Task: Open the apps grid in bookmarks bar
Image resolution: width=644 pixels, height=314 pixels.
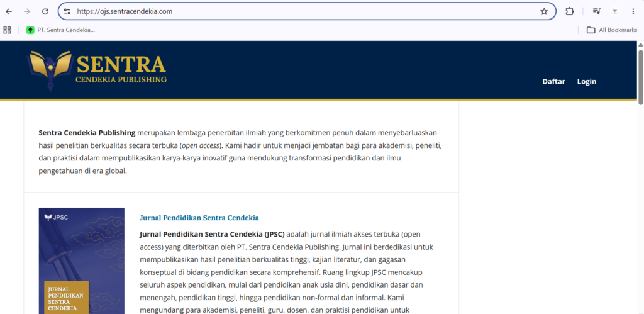Action: 7,30
